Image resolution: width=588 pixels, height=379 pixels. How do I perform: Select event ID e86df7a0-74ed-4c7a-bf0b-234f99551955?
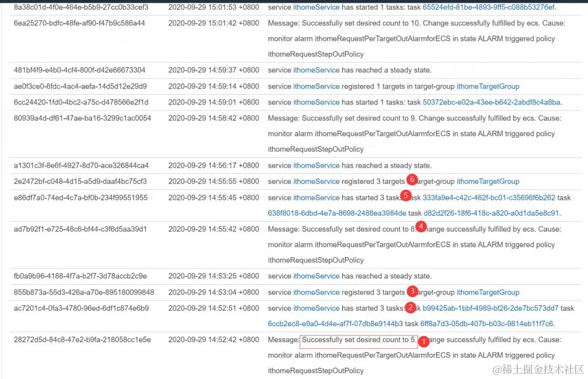80,198
